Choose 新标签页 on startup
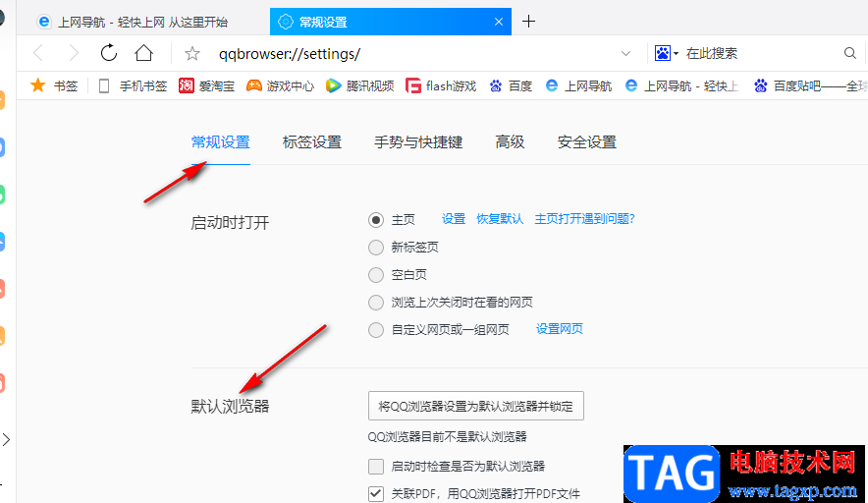Viewport: 868px width, 503px height. [376, 247]
